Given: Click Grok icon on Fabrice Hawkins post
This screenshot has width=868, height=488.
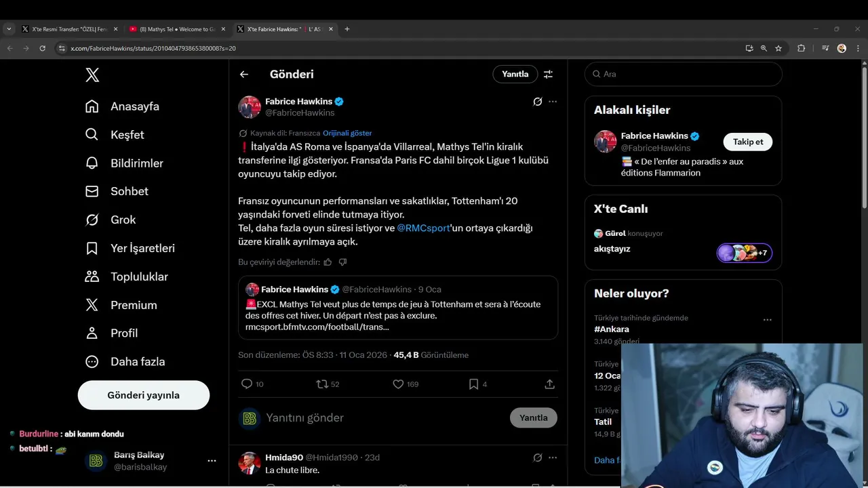Looking at the screenshot, I should [538, 102].
